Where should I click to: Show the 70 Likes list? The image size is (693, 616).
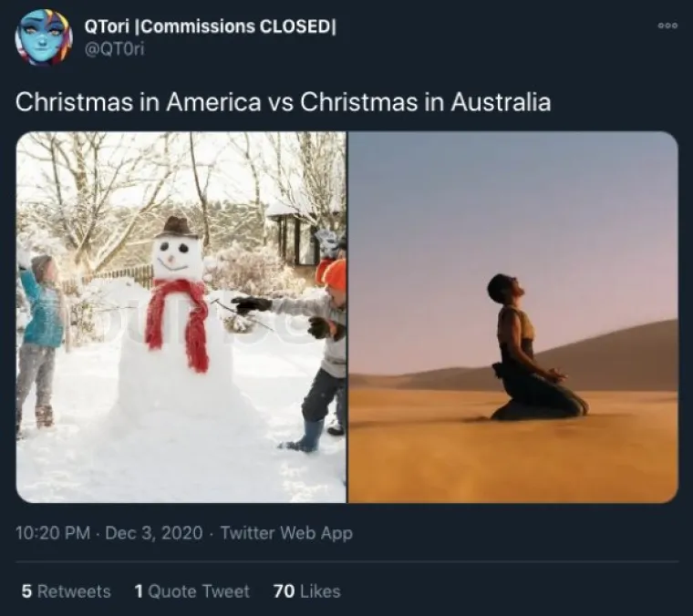tap(307, 591)
